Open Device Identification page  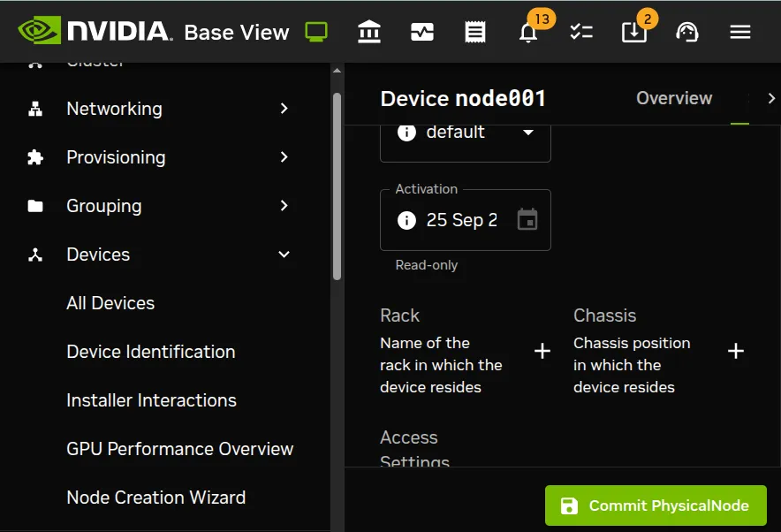(x=151, y=352)
